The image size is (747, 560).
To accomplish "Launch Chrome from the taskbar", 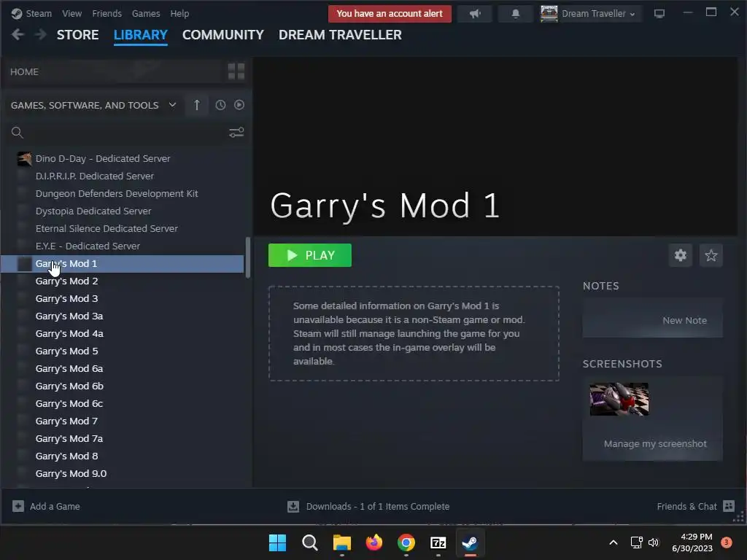I will coord(406,542).
